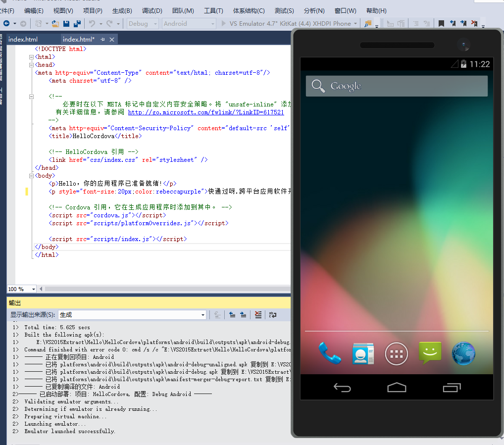
Task: Click the Redo arrow icon
Action: click(x=109, y=23)
